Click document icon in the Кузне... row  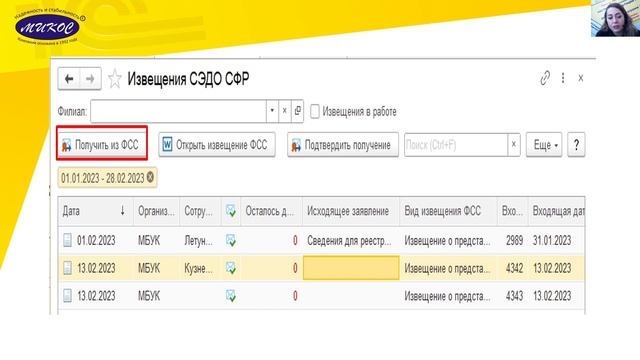(67, 268)
